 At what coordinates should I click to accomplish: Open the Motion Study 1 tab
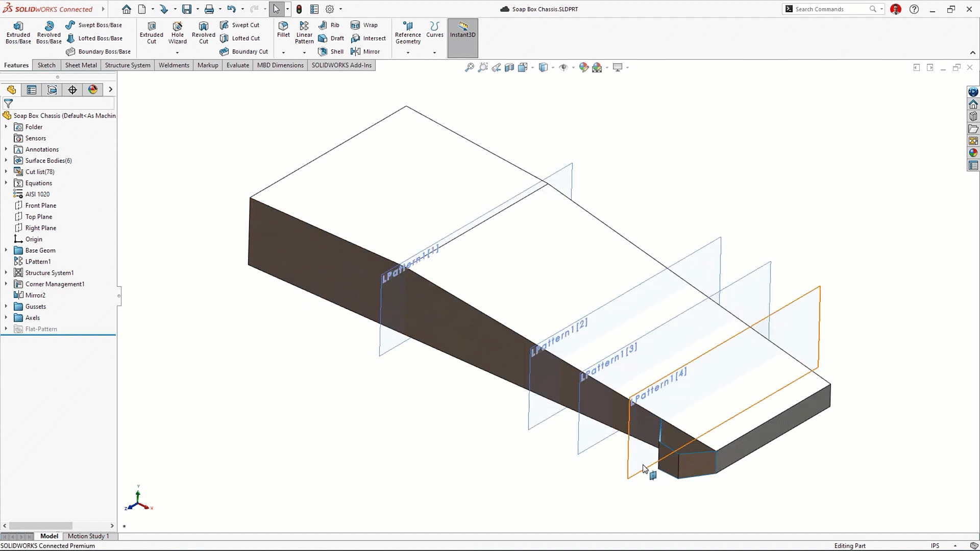tap(88, 536)
